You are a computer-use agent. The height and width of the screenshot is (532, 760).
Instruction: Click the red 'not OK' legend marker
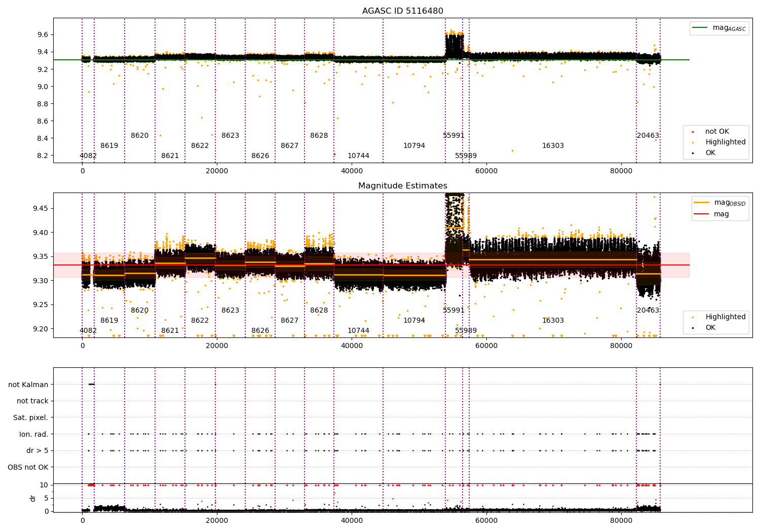click(x=693, y=132)
